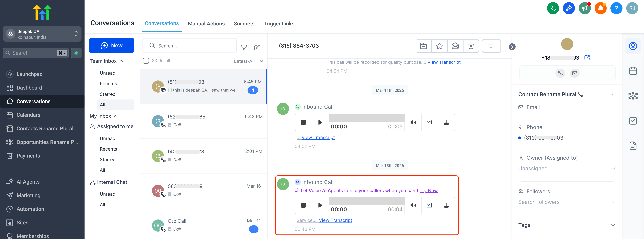Toggle x1 playback speed on last recording

[430, 205]
